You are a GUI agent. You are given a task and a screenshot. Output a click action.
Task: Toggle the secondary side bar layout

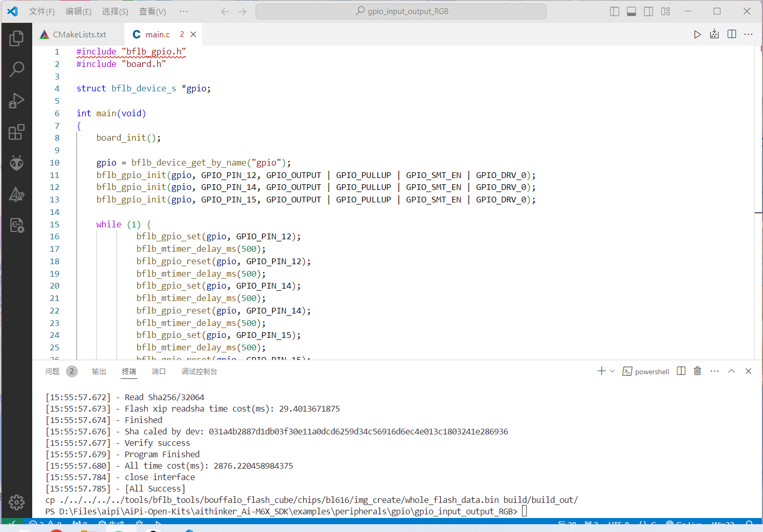(649, 11)
